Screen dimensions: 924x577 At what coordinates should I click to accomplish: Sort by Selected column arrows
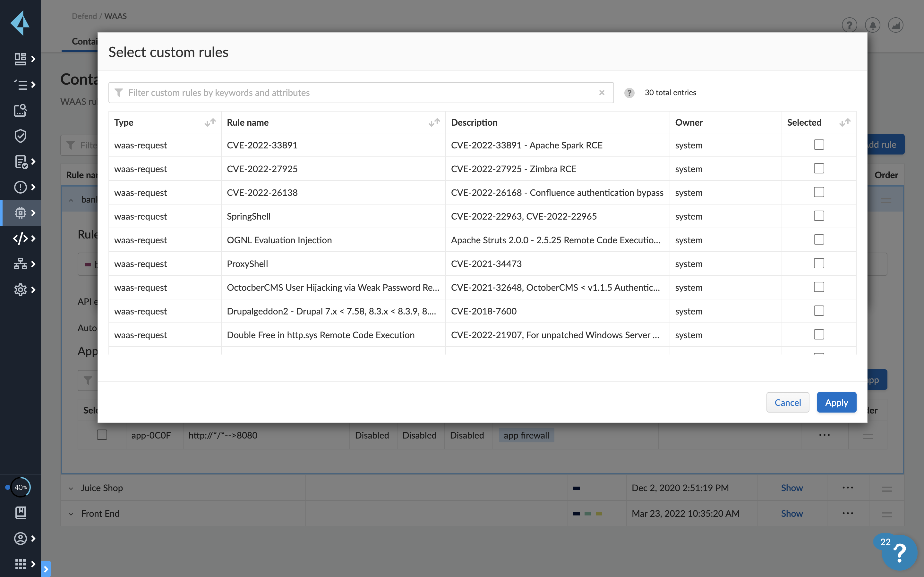pos(844,122)
